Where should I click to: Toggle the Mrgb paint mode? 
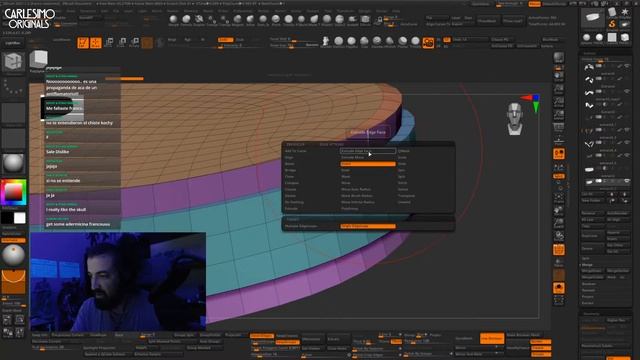[172, 40]
